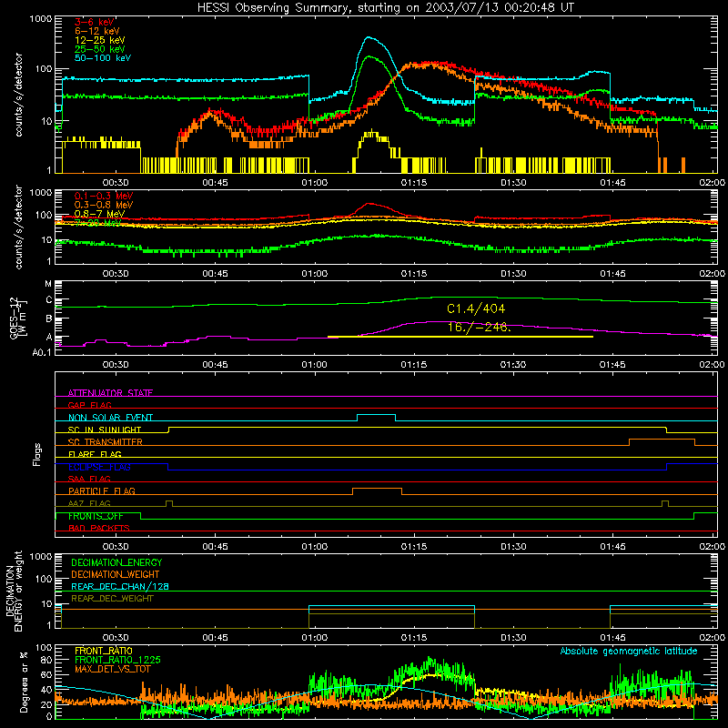Click the 01:00 time label under flags panel
Screen dimensions: 728x728
pyautogui.click(x=314, y=547)
